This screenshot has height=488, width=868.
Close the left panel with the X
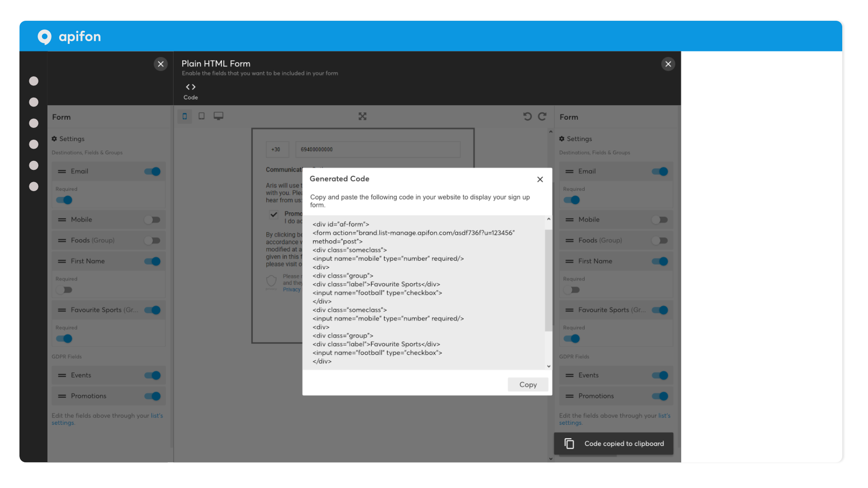[x=160, y=64]
